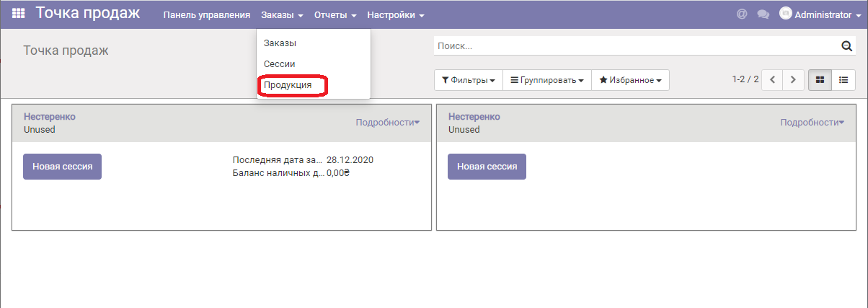868x308 pixels.
Task: Open the @ mentions icon
Action: tap(741, 14)
